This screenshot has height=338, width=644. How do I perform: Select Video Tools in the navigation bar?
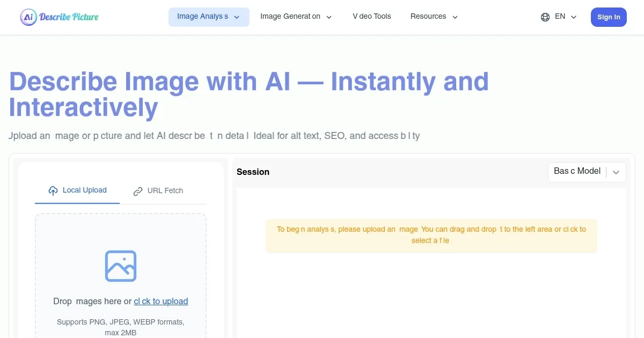[371, 17]
